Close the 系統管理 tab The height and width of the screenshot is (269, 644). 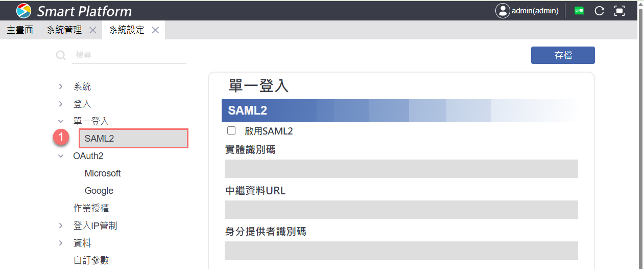pyautogui.click(x=92, y=30)
